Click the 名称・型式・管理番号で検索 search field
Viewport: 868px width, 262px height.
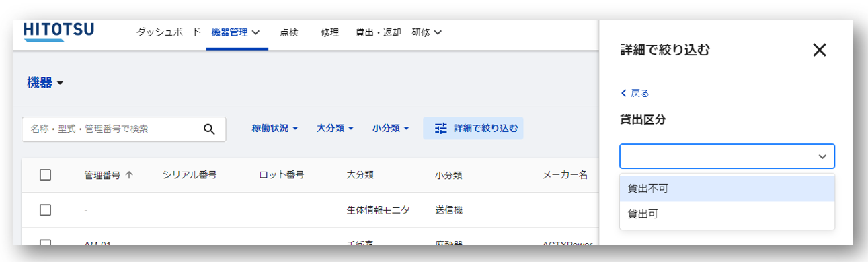pyautogui.click(x=124, y=129)
